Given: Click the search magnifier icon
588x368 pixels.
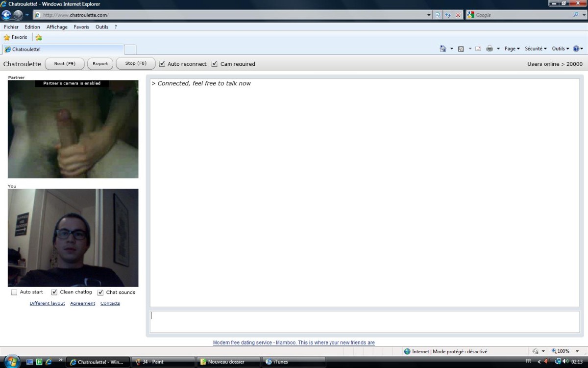Looking at the screenshot, I should click(576, 15).
